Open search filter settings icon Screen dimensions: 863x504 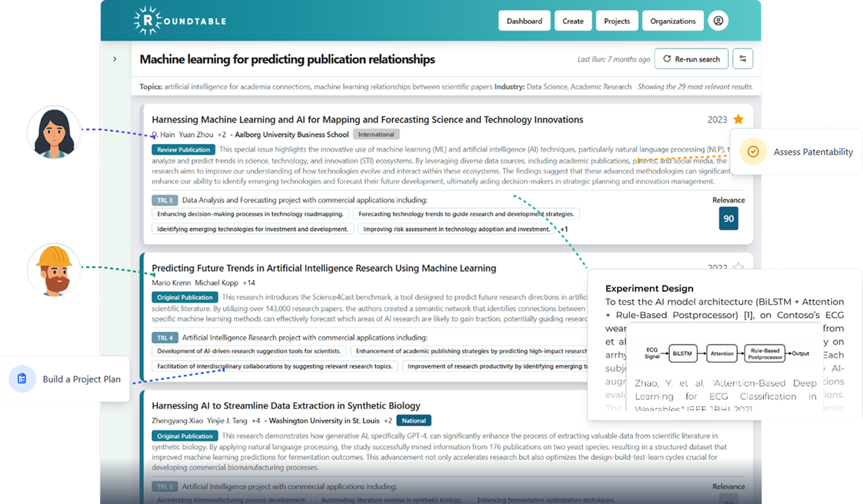(742, 59)
